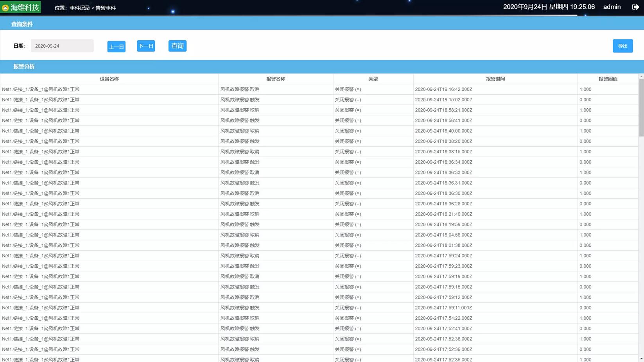Focus the 日期 date input field

[62, 46]
